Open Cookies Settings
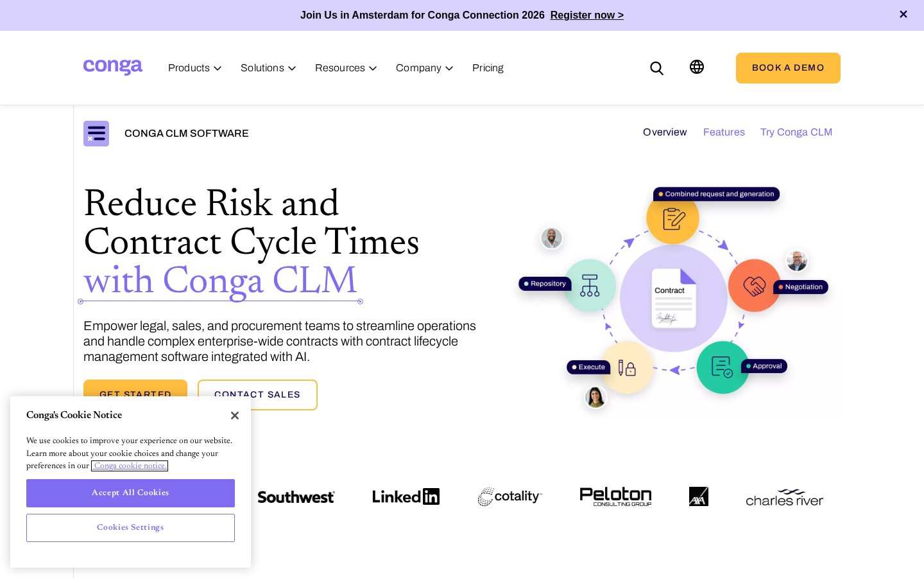This screenshot has height=578, width=924. [130, 528]
